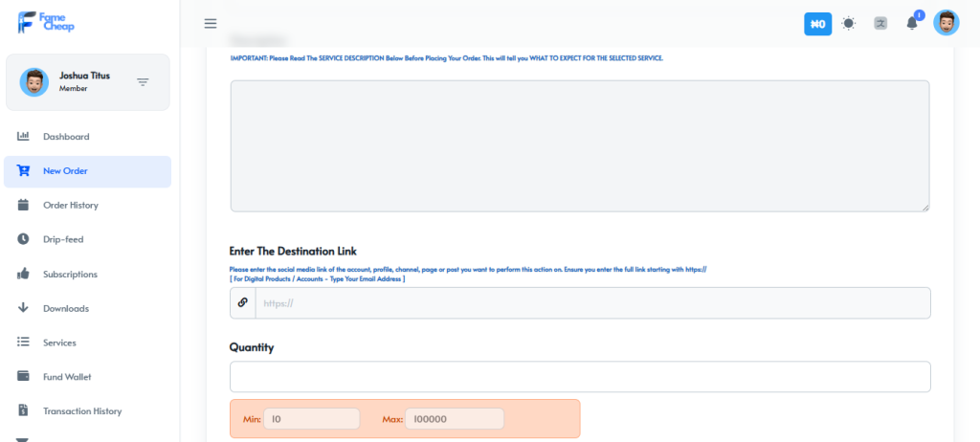Open the language translate icon
Viewport: 980px width, 442px height.
coord(880,24)
